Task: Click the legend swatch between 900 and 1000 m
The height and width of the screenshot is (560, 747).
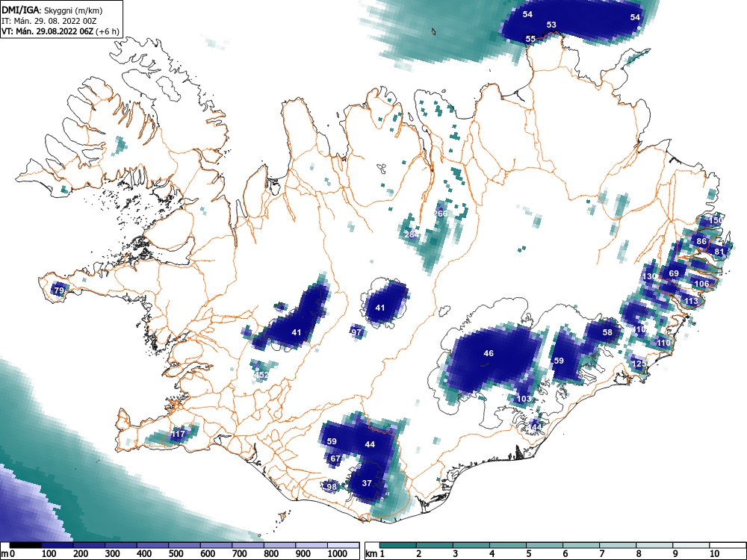Action: point(311,545)
